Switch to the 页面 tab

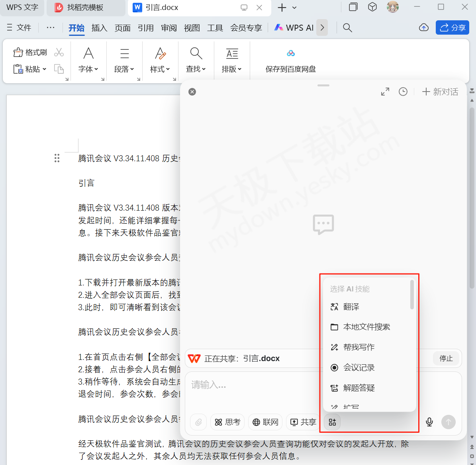(x=123, y=28)
